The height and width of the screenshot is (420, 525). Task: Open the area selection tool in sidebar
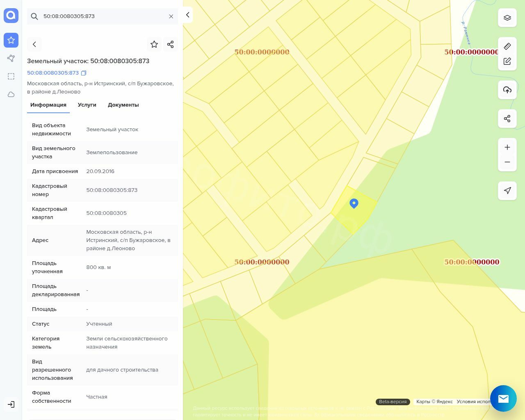pos(11,76)
